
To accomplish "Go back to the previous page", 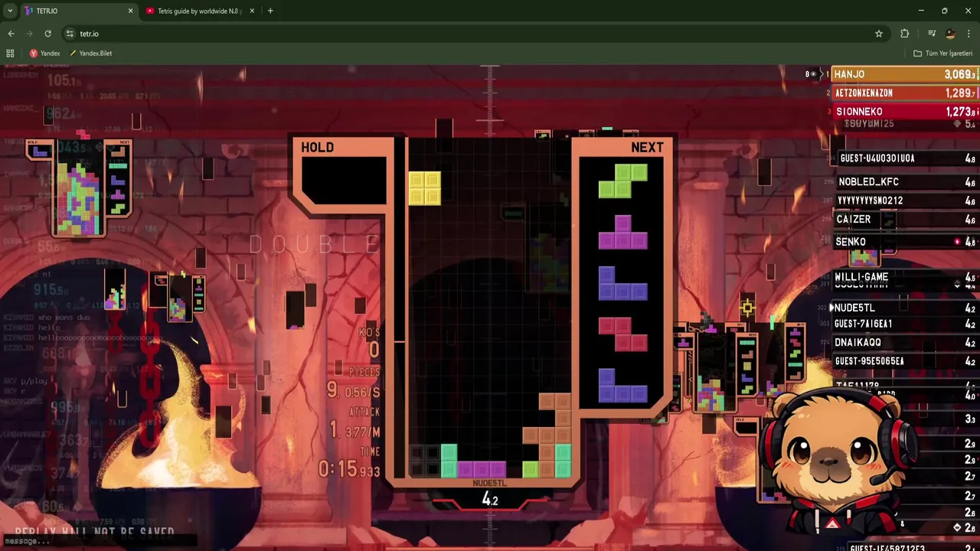I will pos(11,34).
